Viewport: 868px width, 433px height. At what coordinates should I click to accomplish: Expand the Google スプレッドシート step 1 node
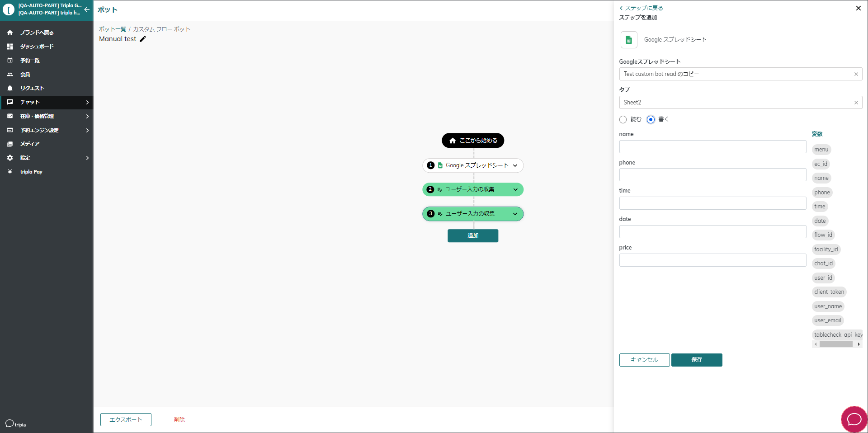pyautogui.click(x=515, y=165)
